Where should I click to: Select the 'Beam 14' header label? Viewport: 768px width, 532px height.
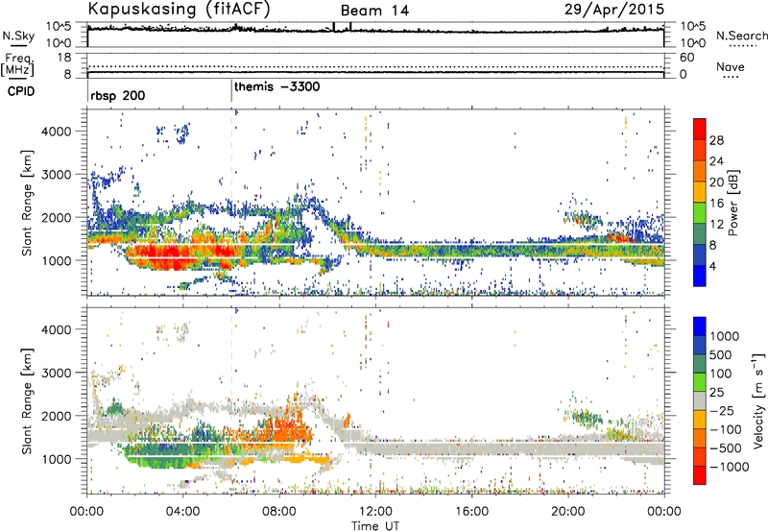[x=374, y=11]
